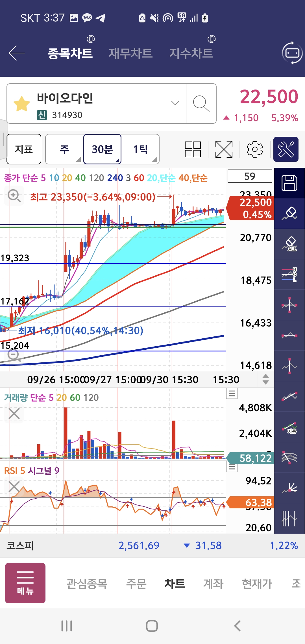Go to 계좌 account screen
Screen dimensions: 305x644
213,584
